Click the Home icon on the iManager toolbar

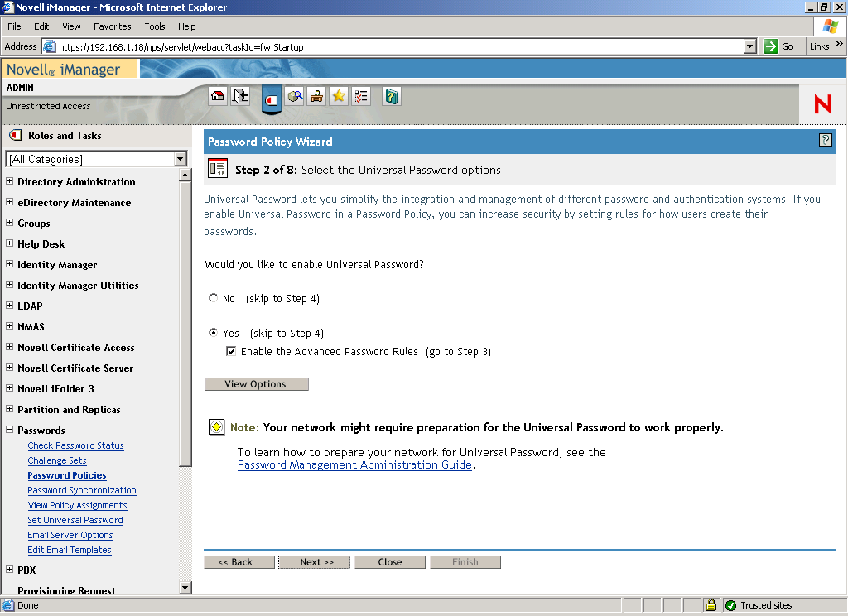[217, 96]
